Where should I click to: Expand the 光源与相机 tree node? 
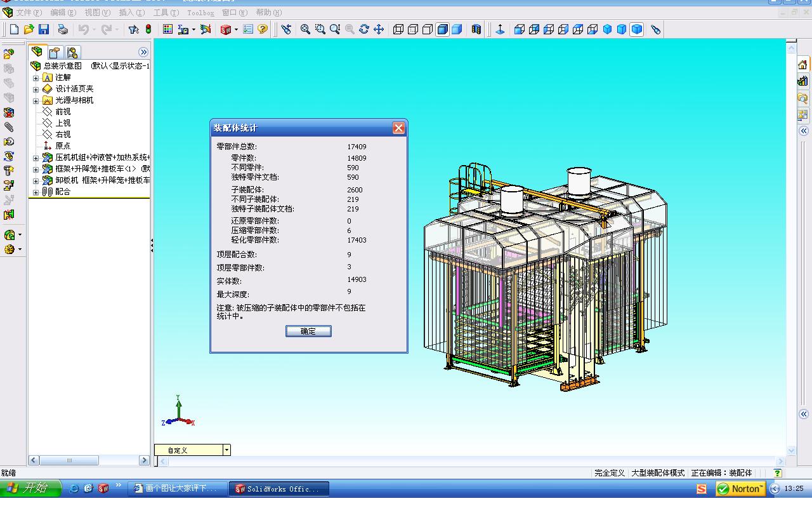[x=36, y=101]
